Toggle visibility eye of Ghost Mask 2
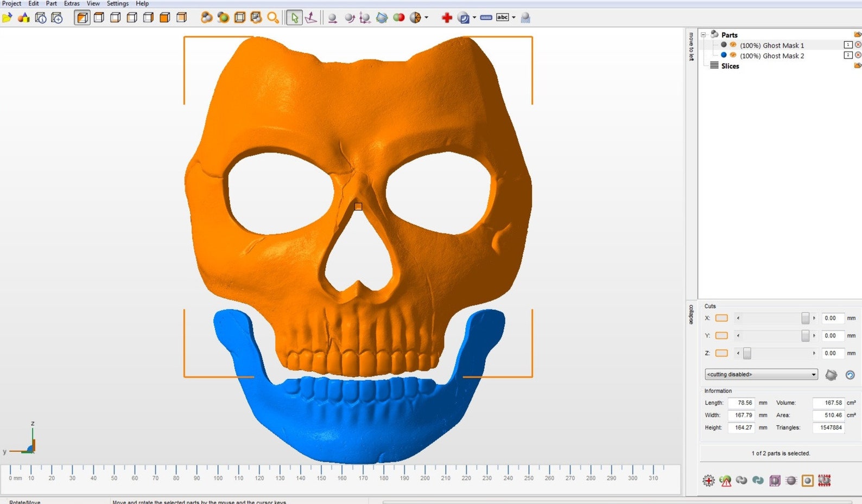The image size is (862, 504). pos(733,55)
